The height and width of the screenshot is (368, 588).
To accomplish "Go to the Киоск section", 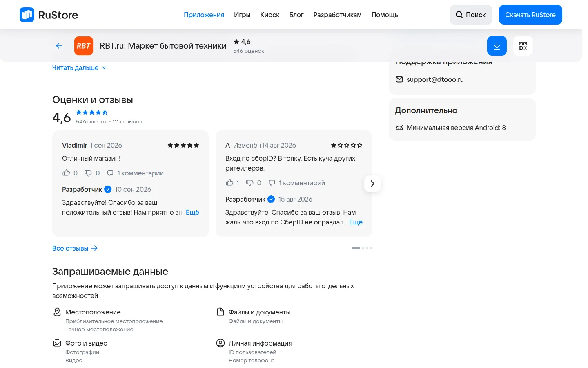I will click(x=270, y=15).
